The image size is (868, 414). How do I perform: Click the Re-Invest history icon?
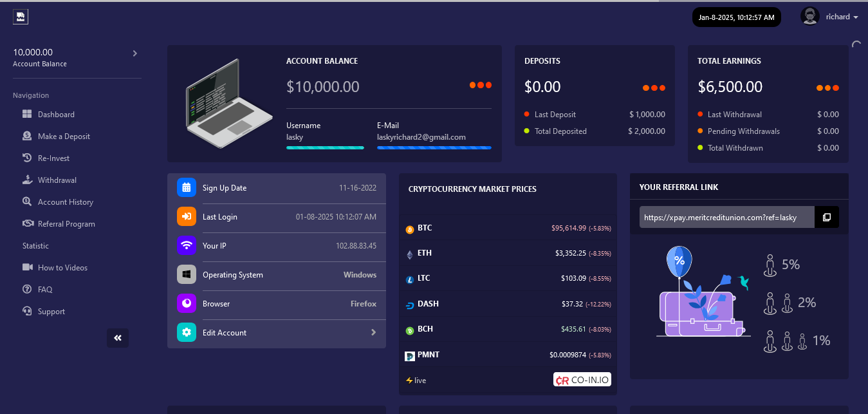27,158
